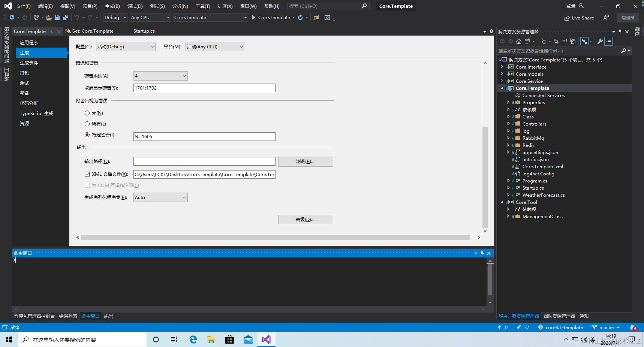This screenshot has width=644, height=347.
Task: Click the Open File folder icon
Action: 49,18
